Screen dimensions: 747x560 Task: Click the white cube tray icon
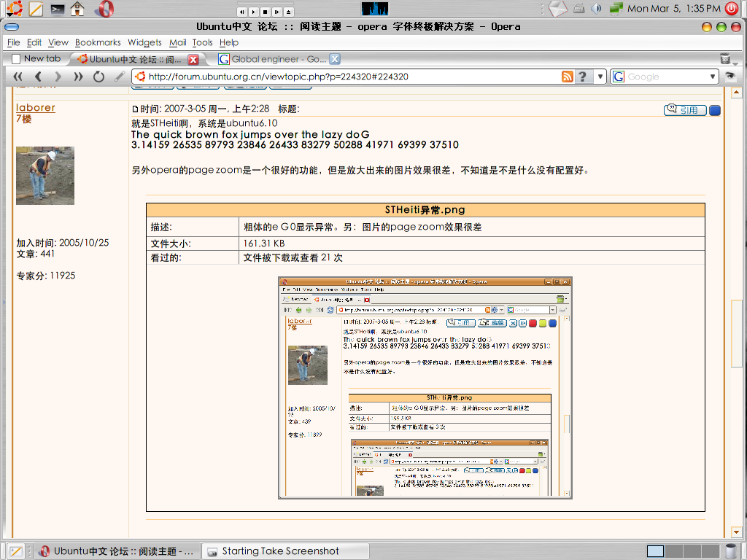557,8
